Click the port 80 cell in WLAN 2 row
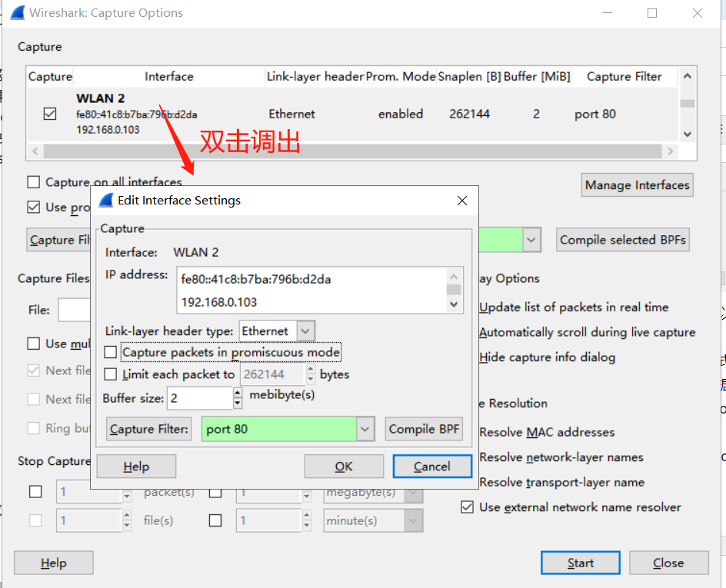 595,114
